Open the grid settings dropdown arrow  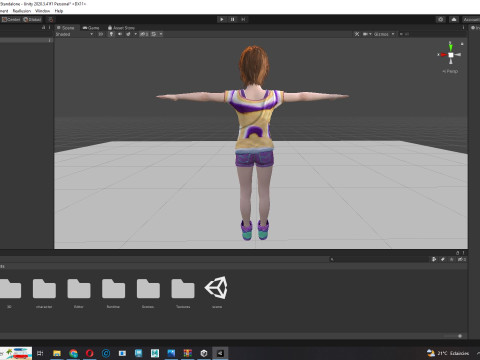161,34
